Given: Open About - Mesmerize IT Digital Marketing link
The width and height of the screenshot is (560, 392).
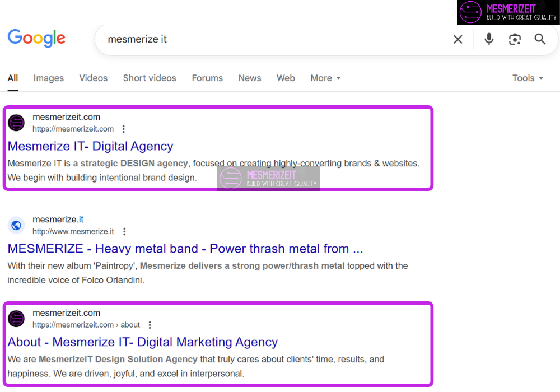Looking at the screenshot, I should click(142, 342).
